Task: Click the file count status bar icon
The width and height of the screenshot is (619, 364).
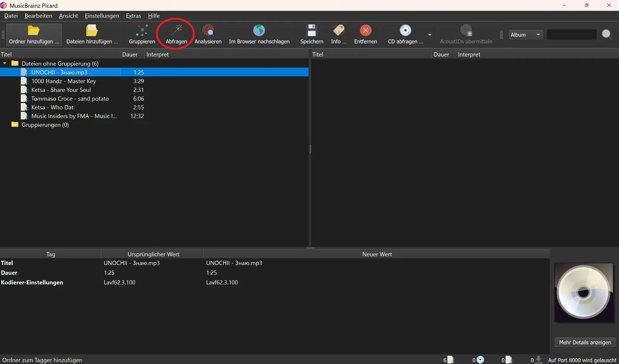Action: [x=450, y=360]
